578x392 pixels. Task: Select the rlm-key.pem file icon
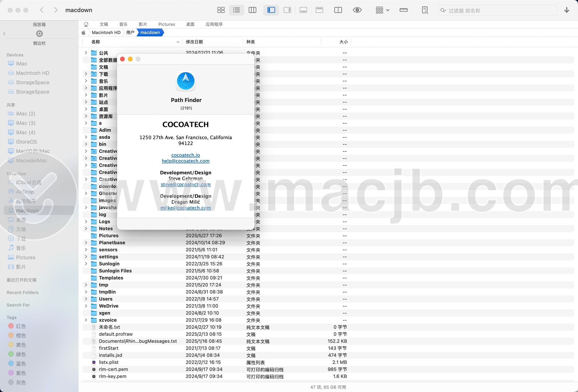[x=94, y=376]
